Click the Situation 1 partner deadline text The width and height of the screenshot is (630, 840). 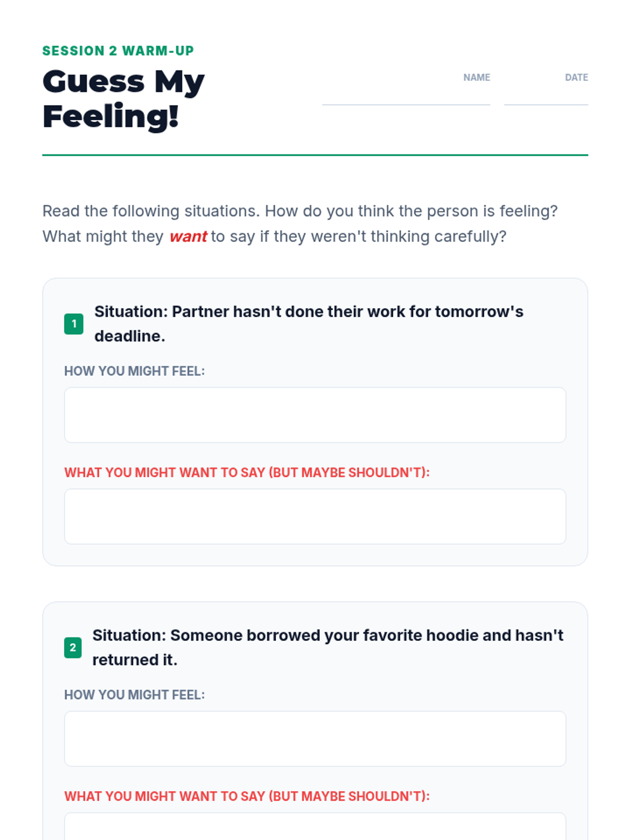coord(309,324)
